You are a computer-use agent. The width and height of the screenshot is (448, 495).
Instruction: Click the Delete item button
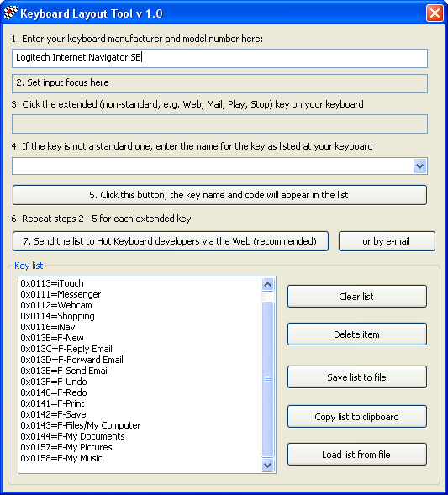point(357,334)
